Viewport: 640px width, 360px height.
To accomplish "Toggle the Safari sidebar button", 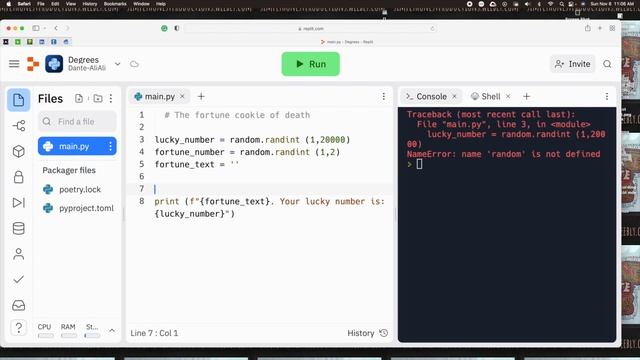I will [x=36, y=28].
